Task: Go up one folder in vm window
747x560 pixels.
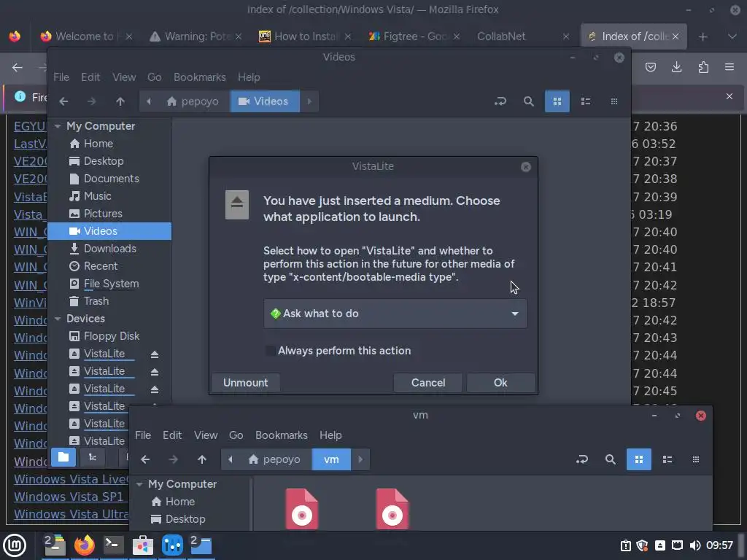Action: click(x=202, y=459)
